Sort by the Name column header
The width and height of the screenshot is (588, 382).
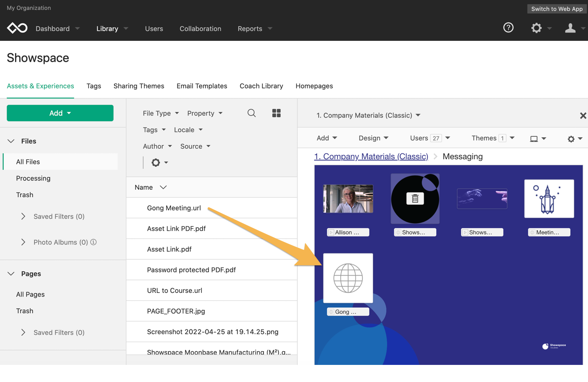pos(151,187)
